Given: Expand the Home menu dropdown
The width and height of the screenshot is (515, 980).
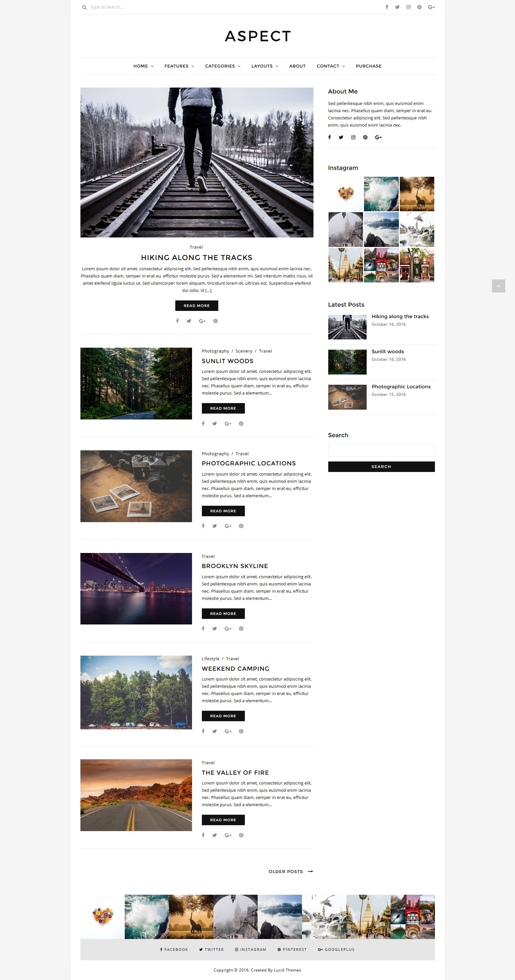Looking at the screenshot, I should coord(143,66).
